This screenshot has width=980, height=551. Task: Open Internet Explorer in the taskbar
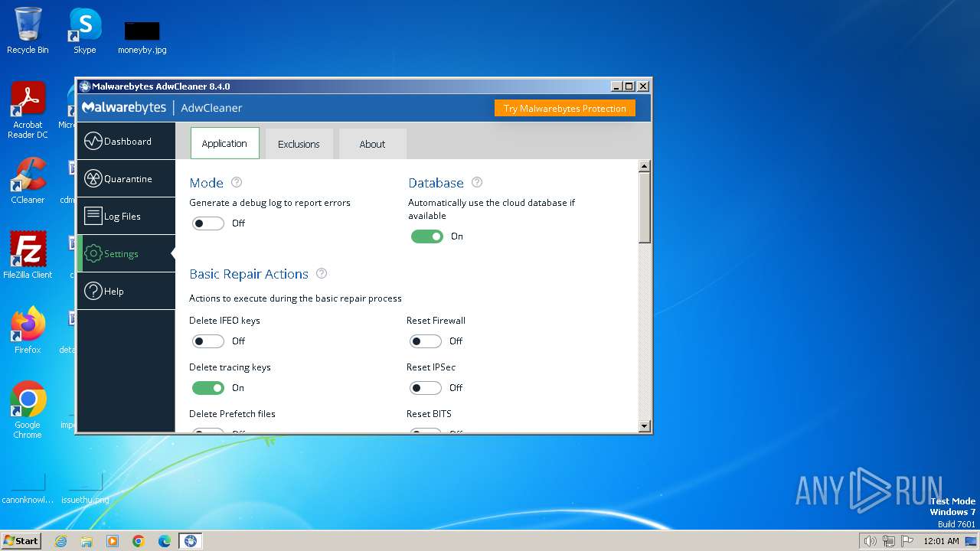coord(60,541)
